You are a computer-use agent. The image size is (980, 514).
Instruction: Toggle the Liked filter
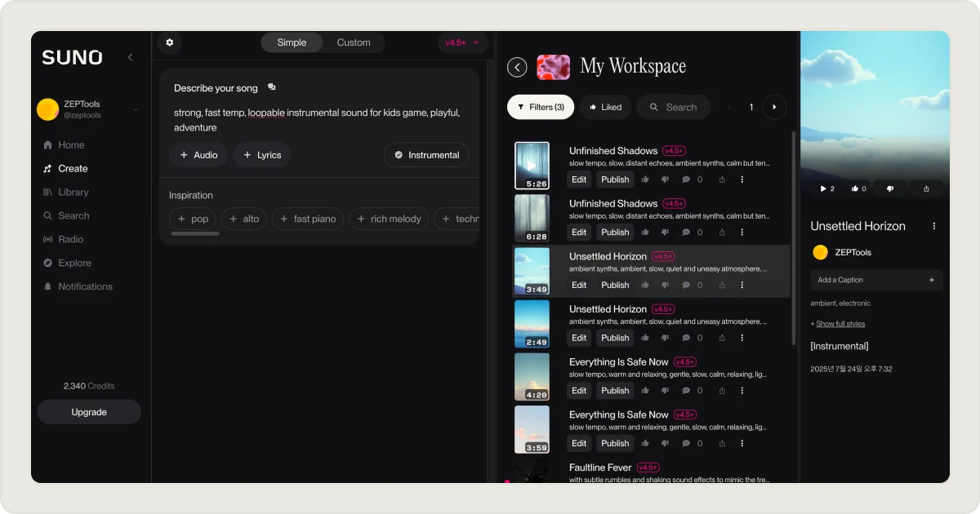(x=604, y=107)
